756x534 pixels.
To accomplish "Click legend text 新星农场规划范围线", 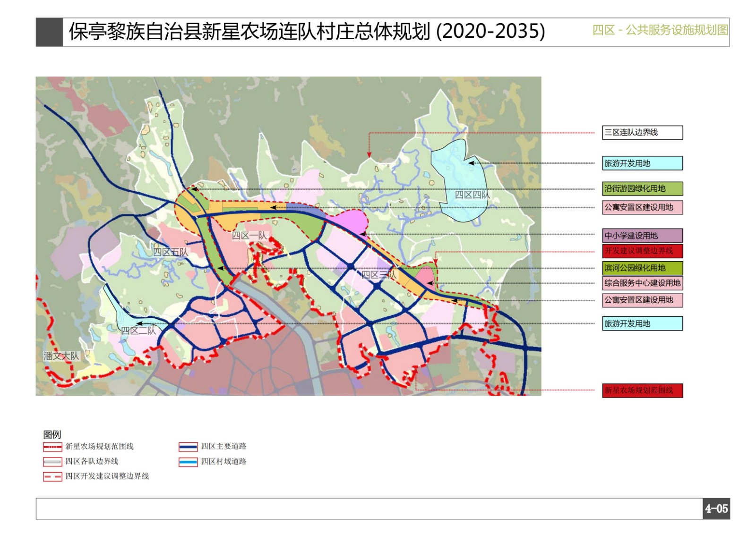I will pyautogui.click(x=99, y=447).
